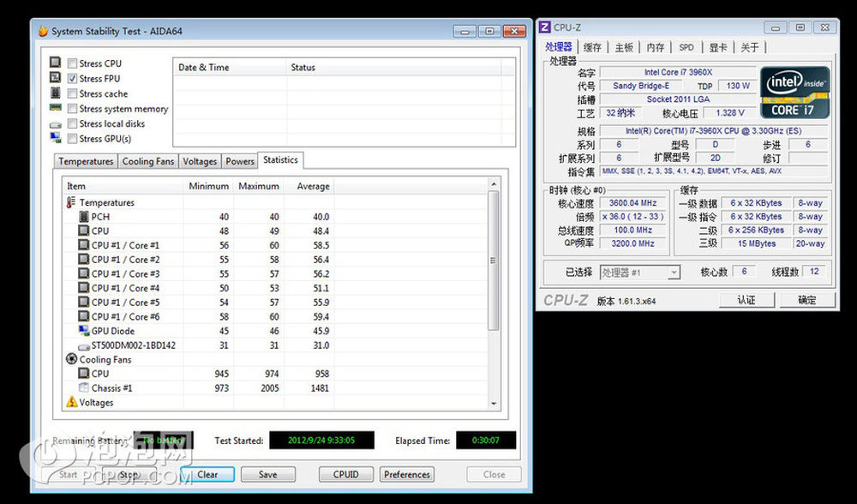Open the SPD tab in CPU-Z
Image resolution: width=857 pixels, height=504 pixels.
pos(686,47)
